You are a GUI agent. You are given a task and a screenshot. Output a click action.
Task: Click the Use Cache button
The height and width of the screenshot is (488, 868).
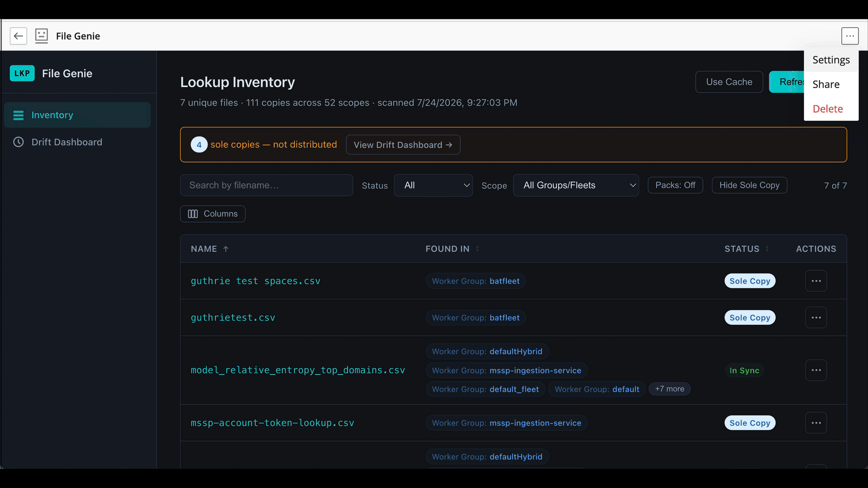(729, 82)
